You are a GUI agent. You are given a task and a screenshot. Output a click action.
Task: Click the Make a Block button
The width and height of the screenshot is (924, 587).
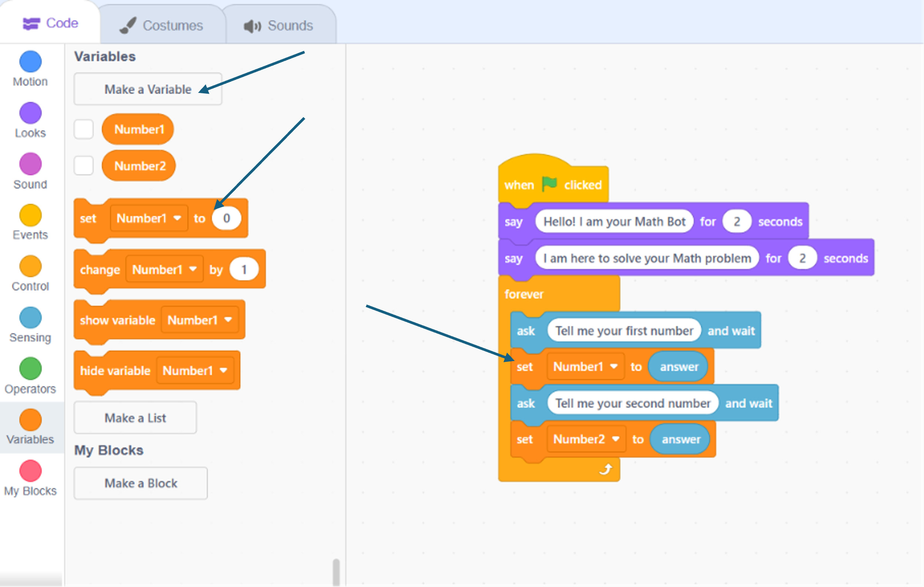tap(141, 483)
